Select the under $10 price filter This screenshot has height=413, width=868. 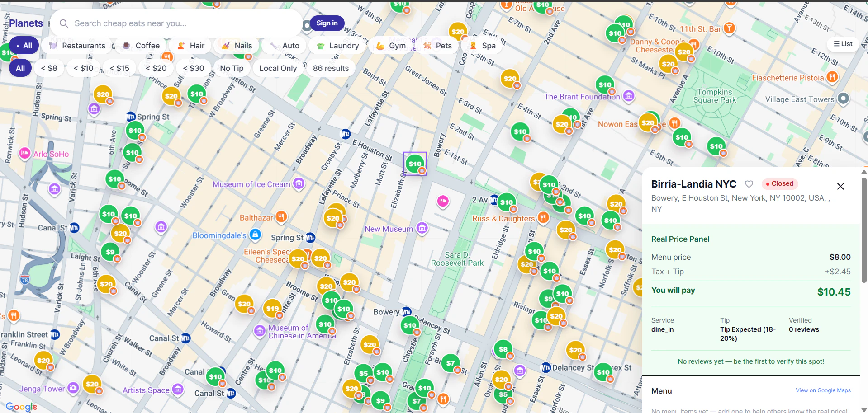(x=83, y=68)
